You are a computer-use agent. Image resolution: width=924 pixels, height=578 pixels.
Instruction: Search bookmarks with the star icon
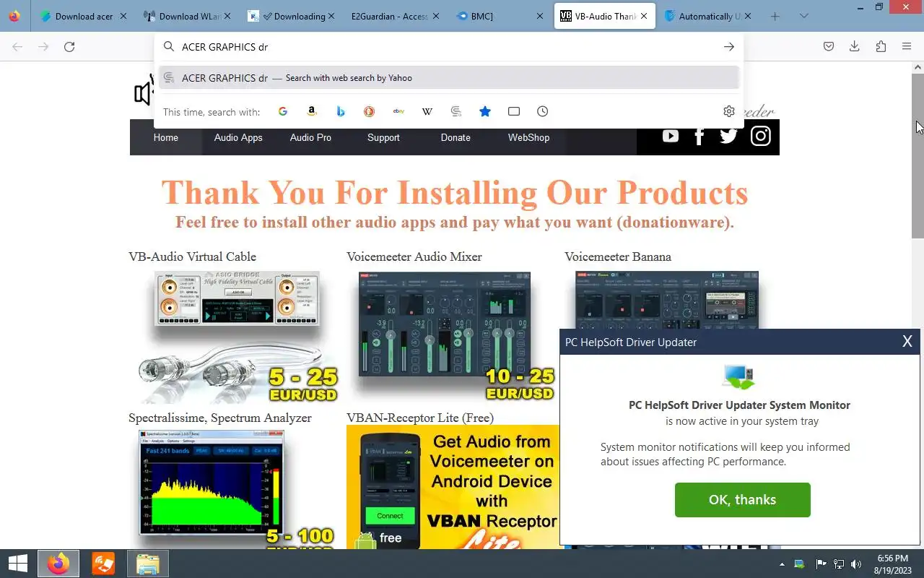pos(485,111)
